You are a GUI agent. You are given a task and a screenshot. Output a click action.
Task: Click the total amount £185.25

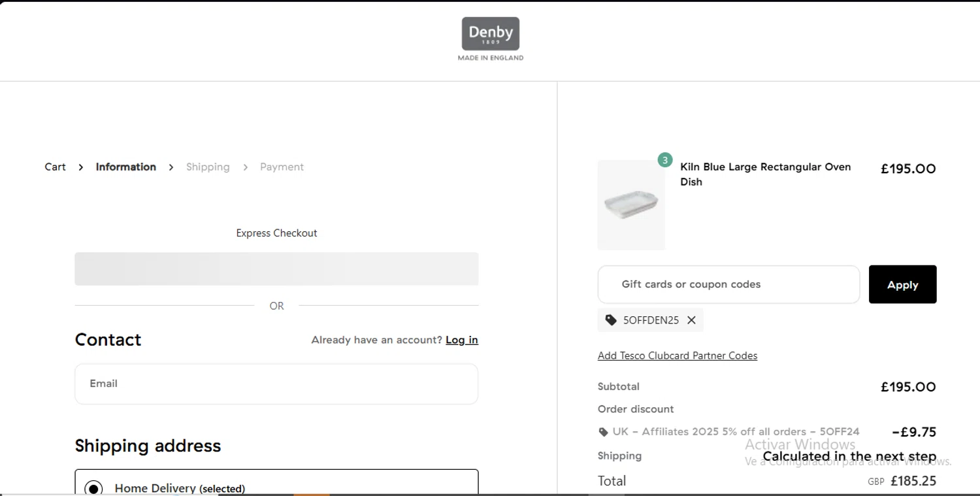tap(913, 481)
